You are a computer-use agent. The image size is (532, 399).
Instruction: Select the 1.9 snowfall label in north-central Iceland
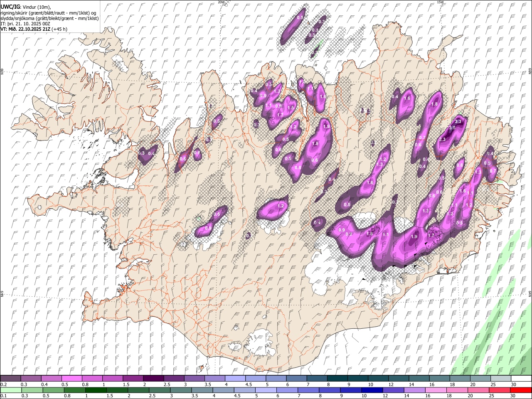coord(326,126)
